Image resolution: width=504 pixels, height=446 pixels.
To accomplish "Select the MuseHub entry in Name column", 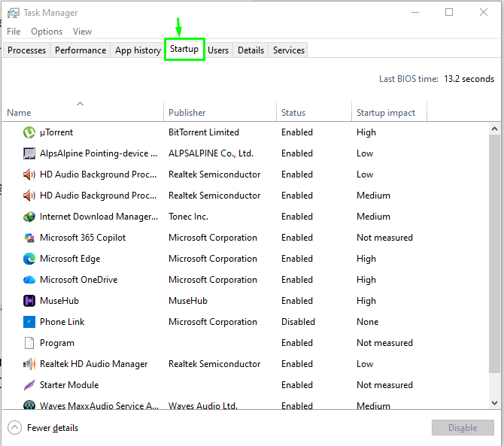I will (59, 301).
